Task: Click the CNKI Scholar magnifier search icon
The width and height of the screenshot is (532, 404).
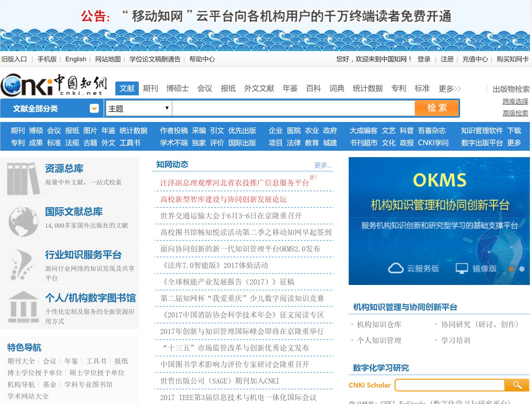Action: (517, 385)
